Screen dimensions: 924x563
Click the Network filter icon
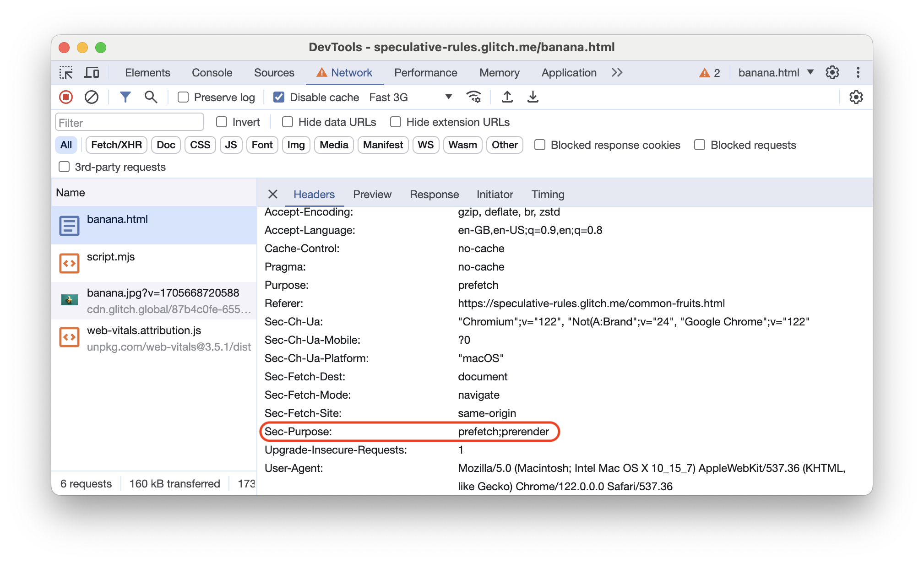125,97
